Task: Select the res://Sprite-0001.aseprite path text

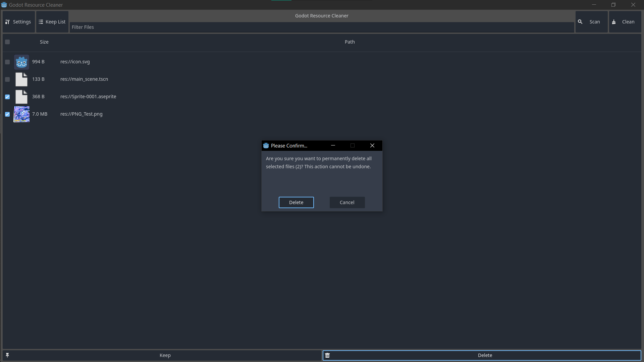Action: point(88,97)
